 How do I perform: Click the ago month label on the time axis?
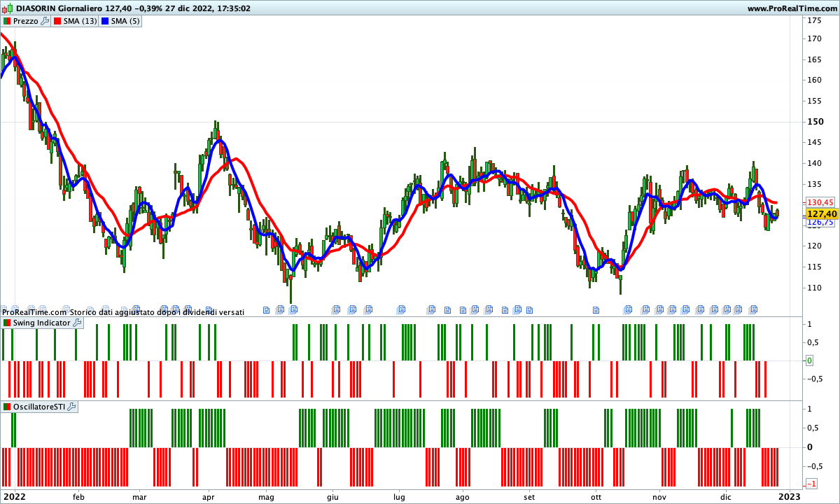coord(463,497)
